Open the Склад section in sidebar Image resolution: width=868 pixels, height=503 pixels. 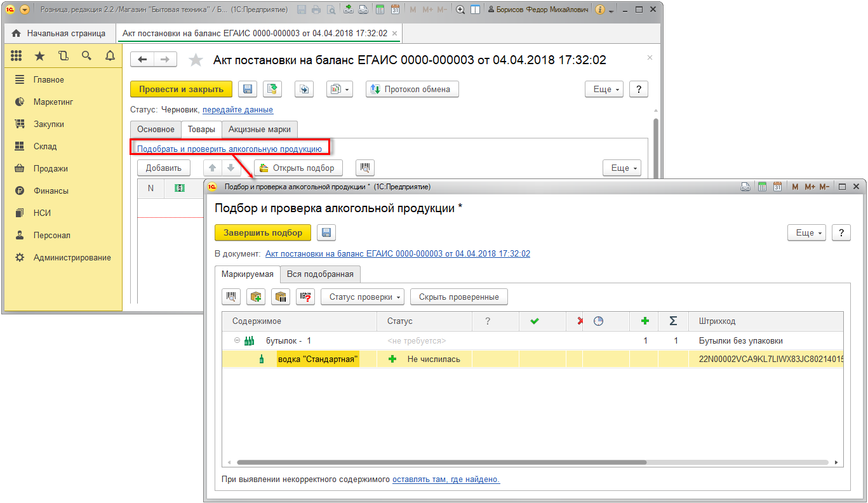coord(45,146)
